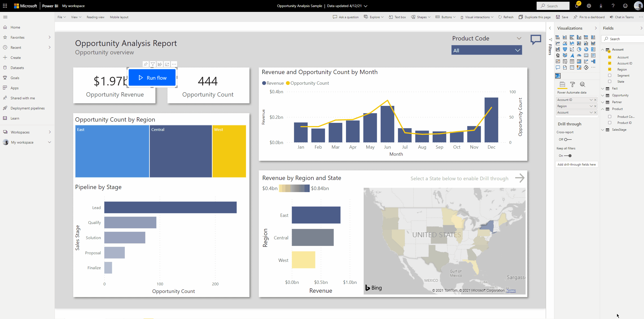The height and width of the screenshot is (319, 644).
Task: Switch to Reading view
Action: point(95,17)
